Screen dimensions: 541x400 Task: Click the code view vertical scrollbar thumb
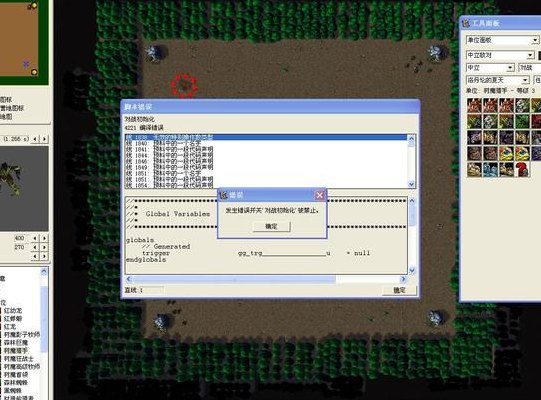click(412, 216)
